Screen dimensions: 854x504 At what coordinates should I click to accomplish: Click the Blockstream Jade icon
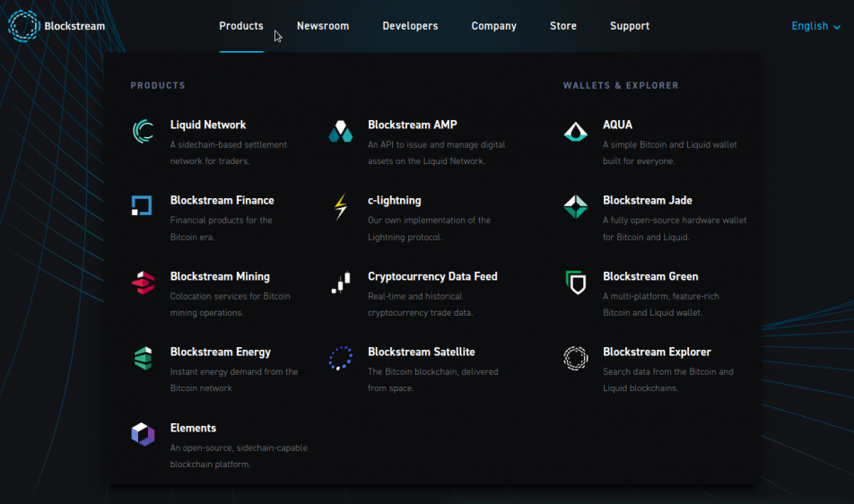pyautogui.click(x=575, y=207)
